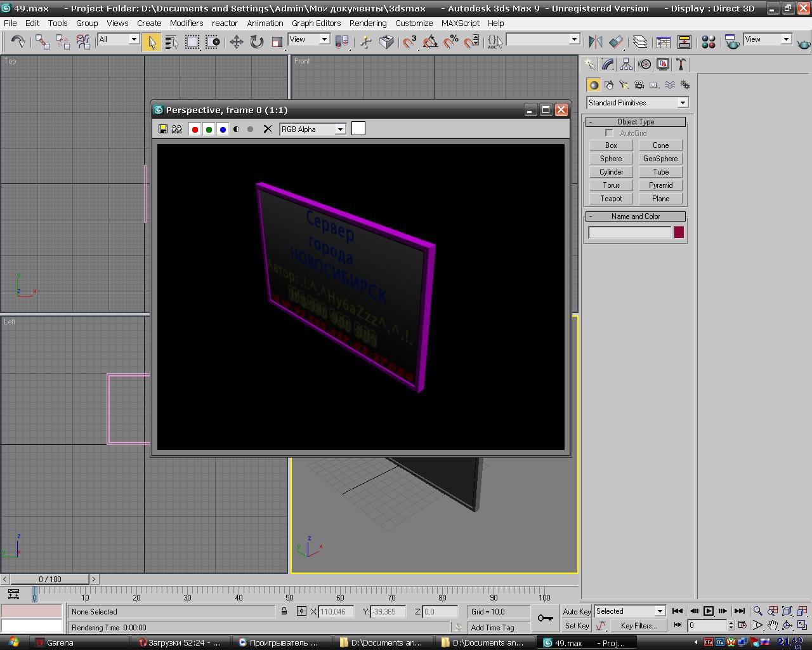Open the Modify panel tab
This screenshot has height=650, width=812.
pos(608,64)
